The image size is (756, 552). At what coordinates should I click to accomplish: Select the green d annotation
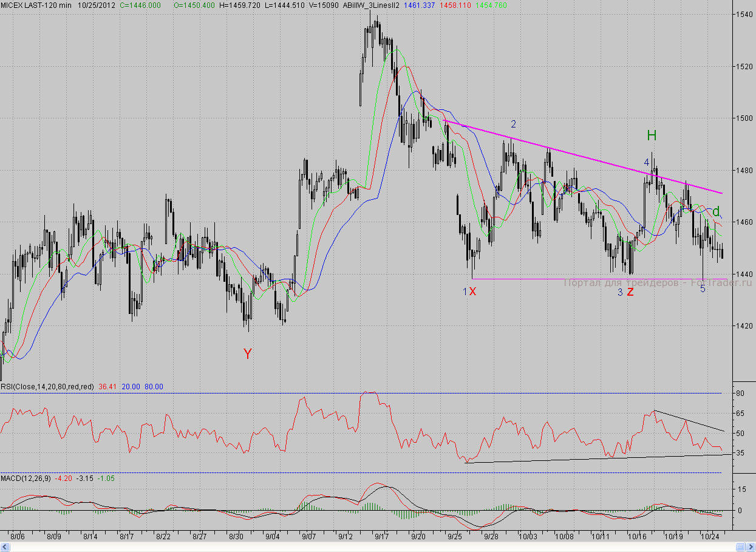click(x=716, y=211)
